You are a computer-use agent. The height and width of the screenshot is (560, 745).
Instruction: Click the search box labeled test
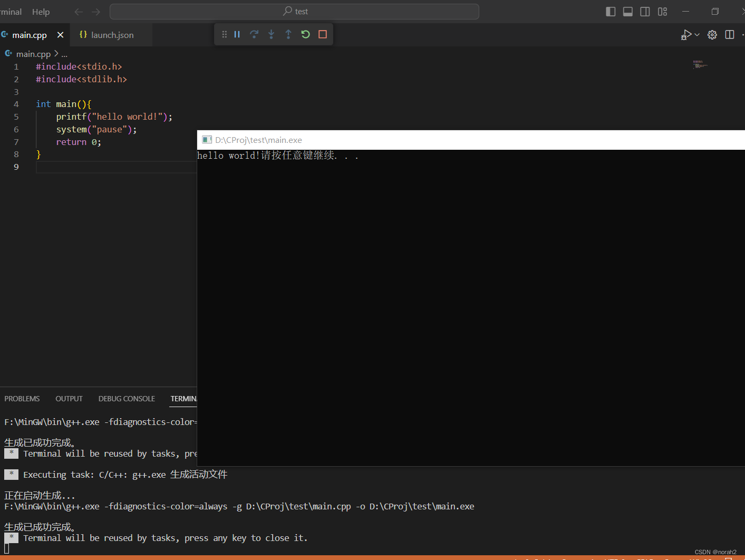tap(295, 11)
